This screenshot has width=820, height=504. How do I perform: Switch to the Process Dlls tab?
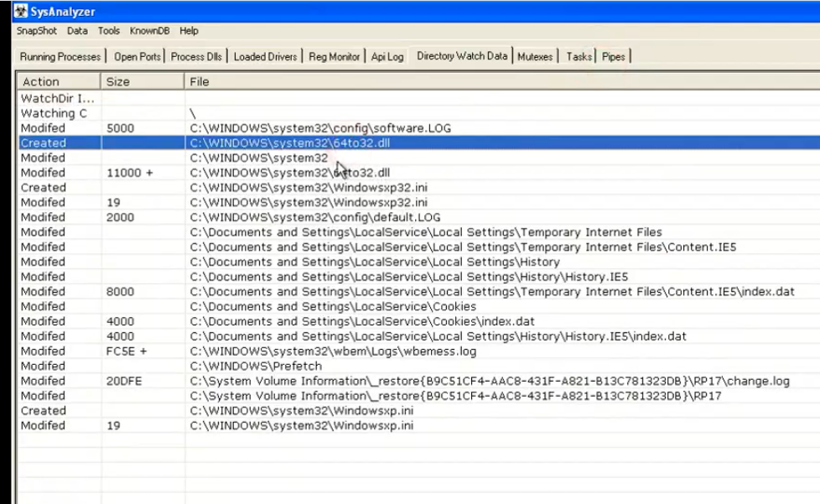pos(196,56)
